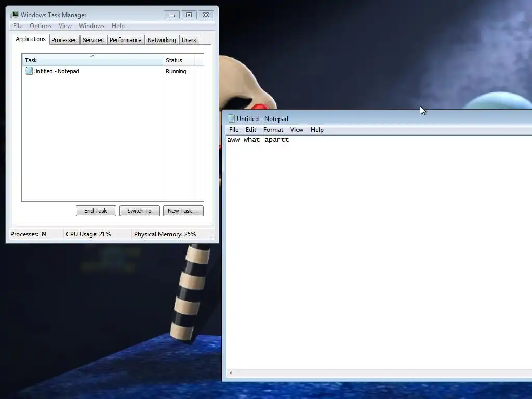
Task: Click Physical Memory: 25% status entry
Action: point(165,234)
